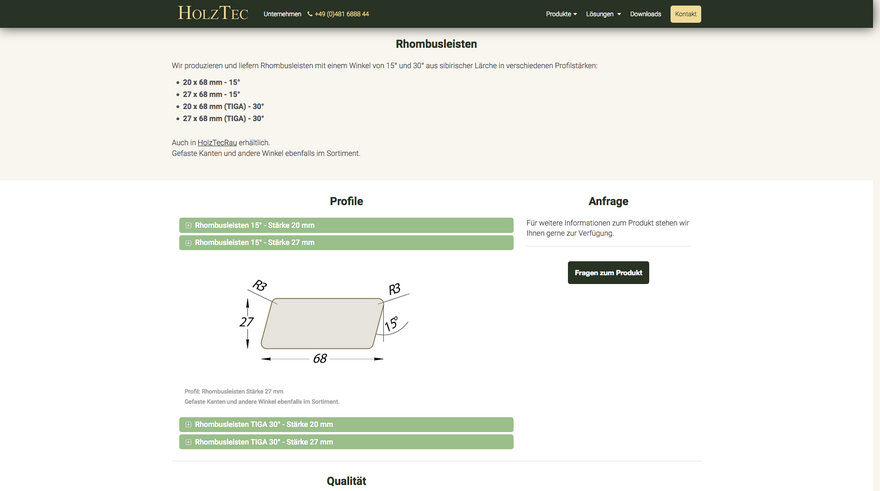Screen dimensions: 880x491
Task: Click the Fragen zum Produkt button
Action: coord(608,272)
